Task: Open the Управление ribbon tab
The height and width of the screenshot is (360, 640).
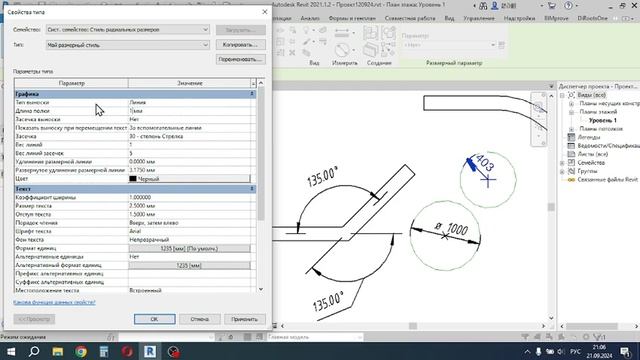Action: click(x=479, y=18)
